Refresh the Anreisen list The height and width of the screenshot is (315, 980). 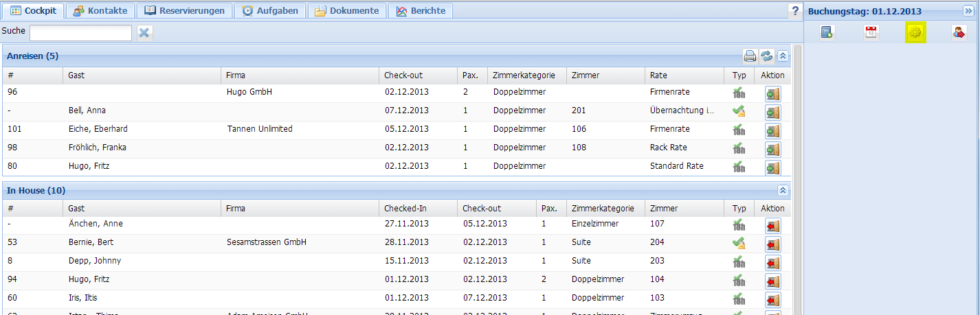(x=766, y=56)
